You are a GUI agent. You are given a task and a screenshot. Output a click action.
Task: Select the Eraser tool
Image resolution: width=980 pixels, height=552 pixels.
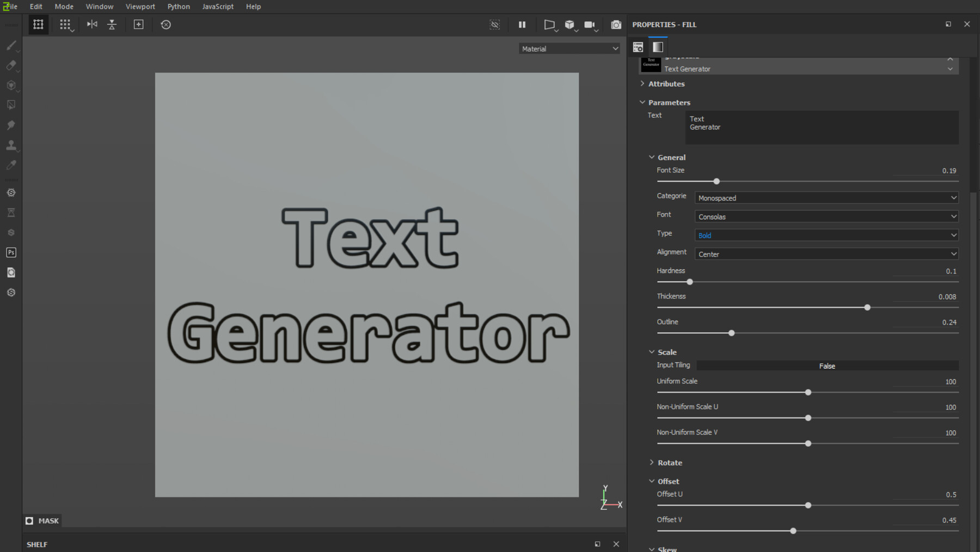click(x=11, y=65)
